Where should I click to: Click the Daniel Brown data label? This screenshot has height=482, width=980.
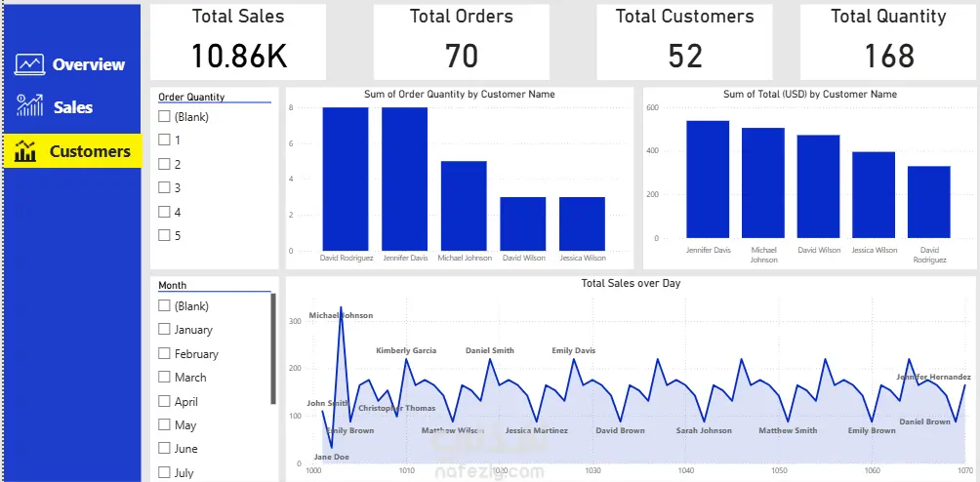925,422
